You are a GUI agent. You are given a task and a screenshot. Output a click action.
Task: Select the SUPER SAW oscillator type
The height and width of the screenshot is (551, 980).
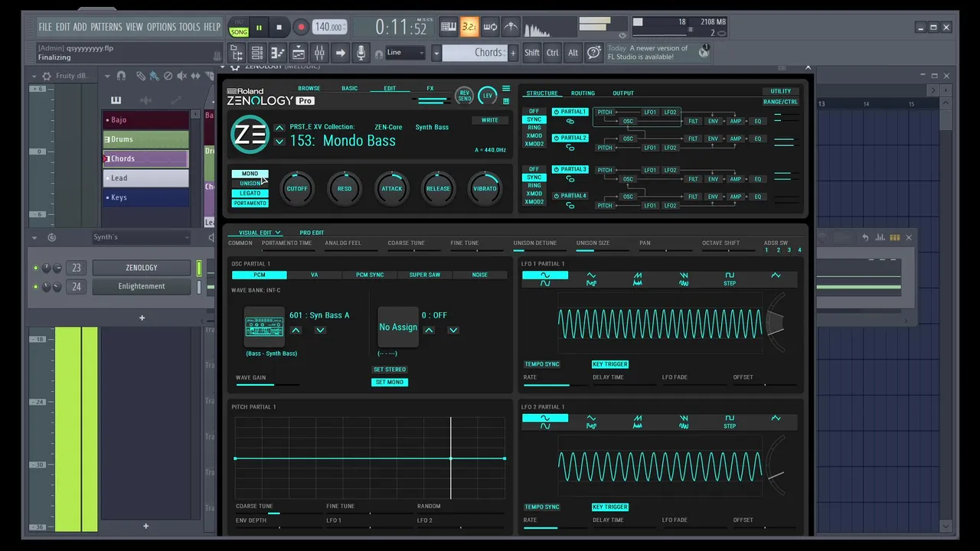pos(424,275)
